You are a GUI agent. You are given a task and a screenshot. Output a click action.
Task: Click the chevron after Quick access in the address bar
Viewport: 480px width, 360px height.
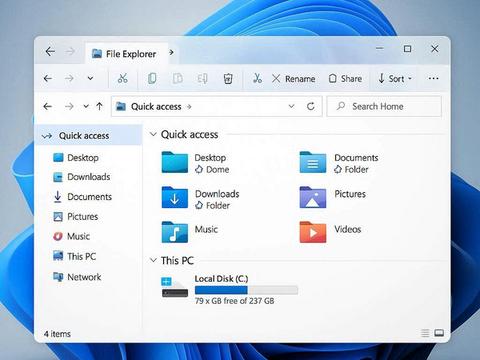point(189,107)
